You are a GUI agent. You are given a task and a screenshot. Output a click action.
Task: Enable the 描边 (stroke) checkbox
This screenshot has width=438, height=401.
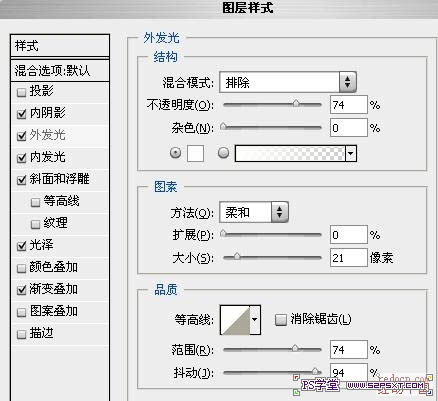coord(21,334)
